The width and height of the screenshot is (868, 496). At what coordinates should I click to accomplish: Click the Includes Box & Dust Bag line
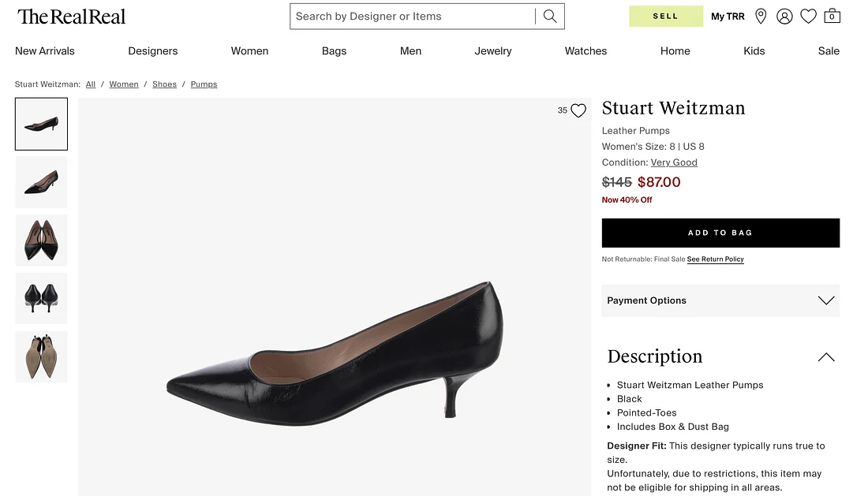coord(672,427)
